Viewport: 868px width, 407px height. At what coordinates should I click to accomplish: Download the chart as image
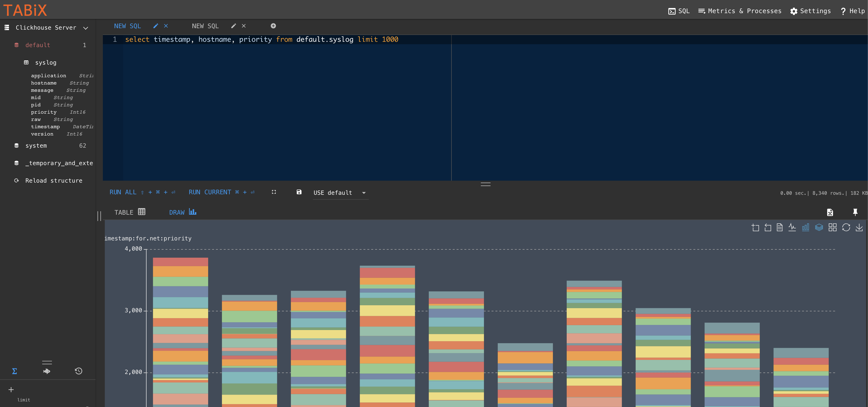coord(859,228)
